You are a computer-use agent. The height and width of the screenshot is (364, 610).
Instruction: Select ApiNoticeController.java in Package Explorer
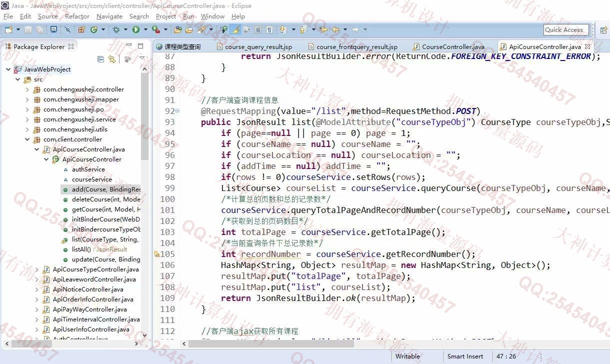tap(83, 289)
